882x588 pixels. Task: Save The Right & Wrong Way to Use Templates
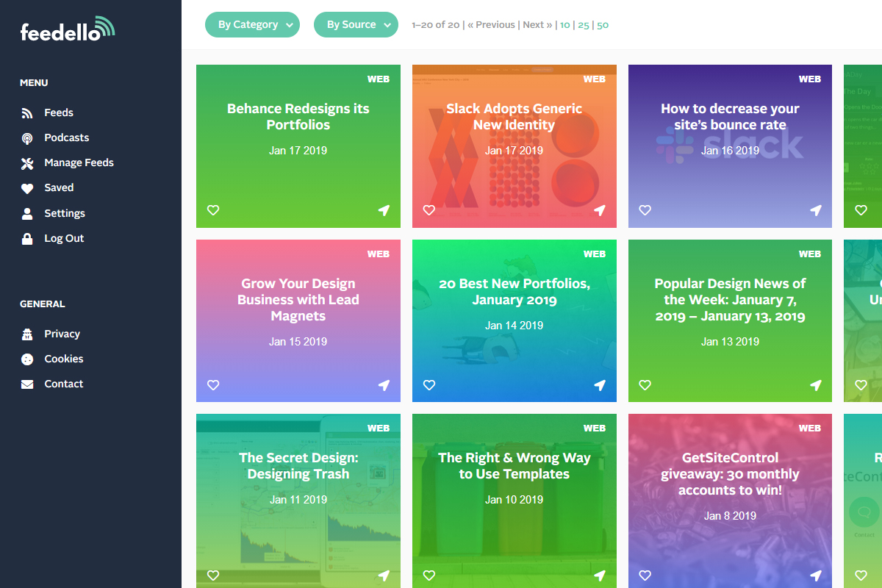click(429, 575)
